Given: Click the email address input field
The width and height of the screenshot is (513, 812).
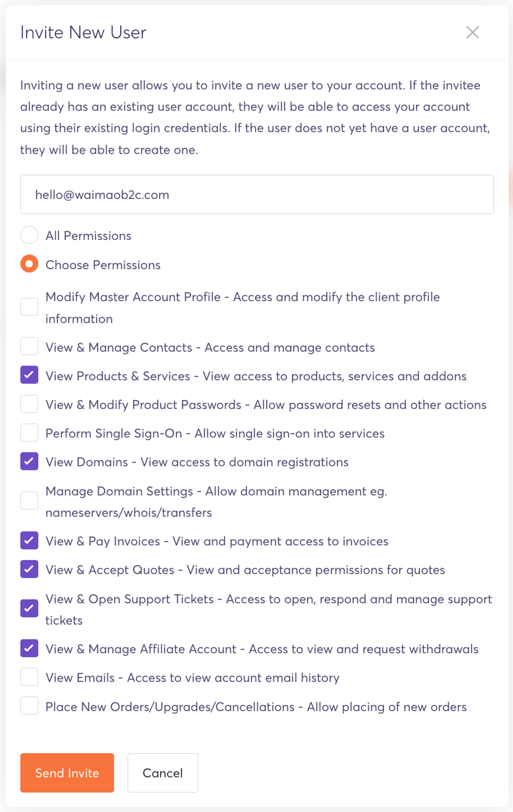Looking at the screenshot, I should point(257,194).
